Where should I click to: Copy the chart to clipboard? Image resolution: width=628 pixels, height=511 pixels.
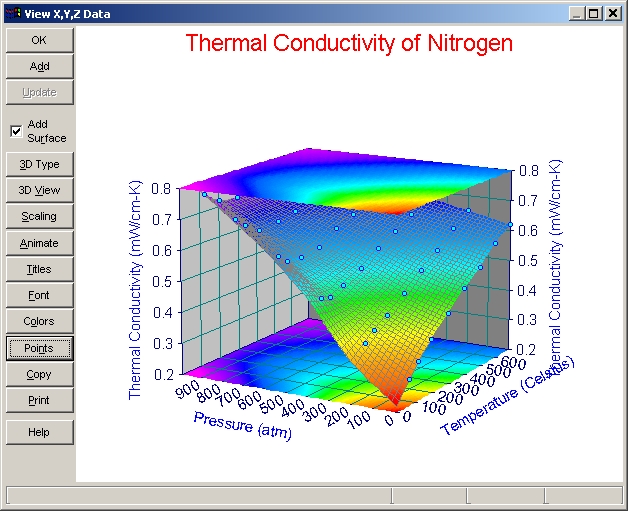coord(39,374)
